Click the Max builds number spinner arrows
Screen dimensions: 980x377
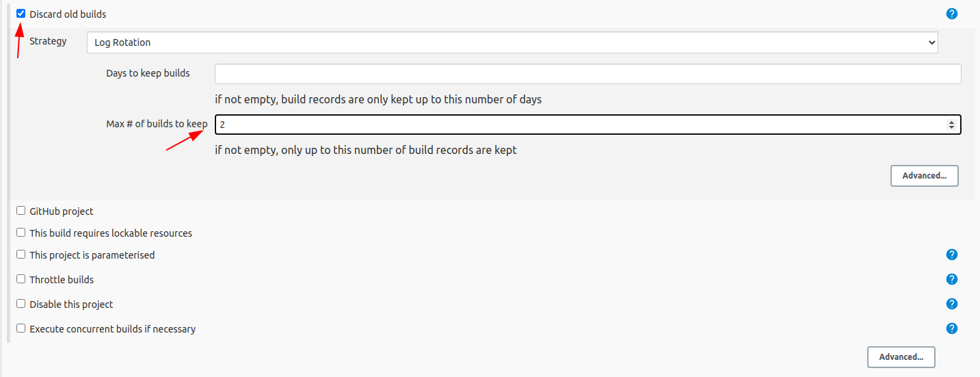pyautogui.click(x=951, y=125)
